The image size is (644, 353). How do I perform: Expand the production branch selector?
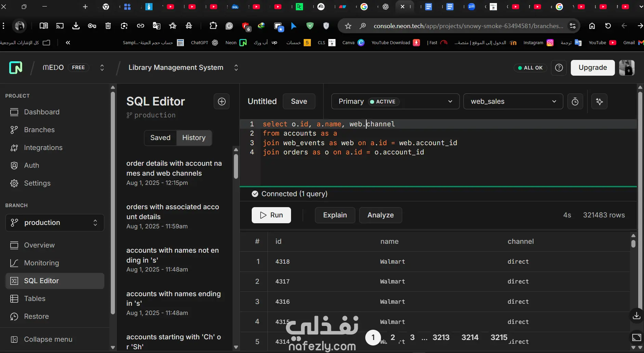click(55, 223)
